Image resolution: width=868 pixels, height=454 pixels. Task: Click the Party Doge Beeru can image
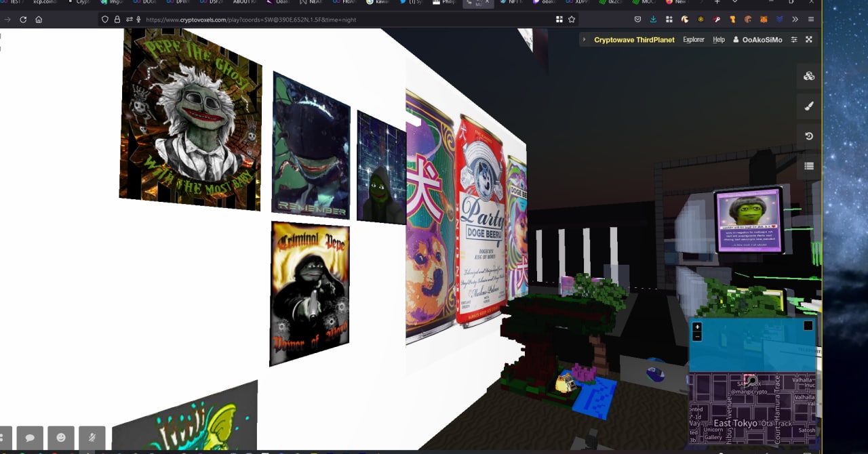[480, 222]
